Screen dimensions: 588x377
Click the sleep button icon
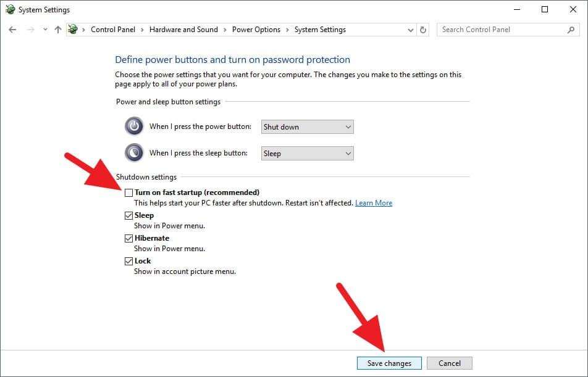click(134, 152)
